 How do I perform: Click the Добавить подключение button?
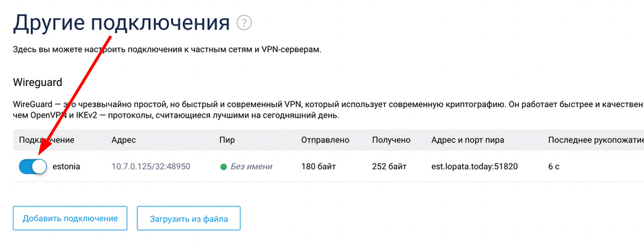[70, 218]
